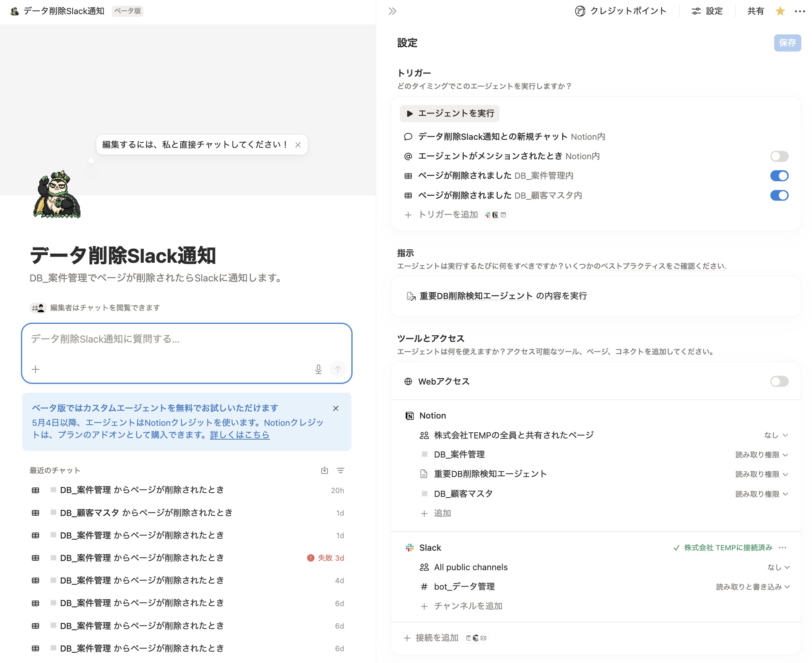
Task: Click トリガーを追加 to add a trigger
Action: [448, 215]
